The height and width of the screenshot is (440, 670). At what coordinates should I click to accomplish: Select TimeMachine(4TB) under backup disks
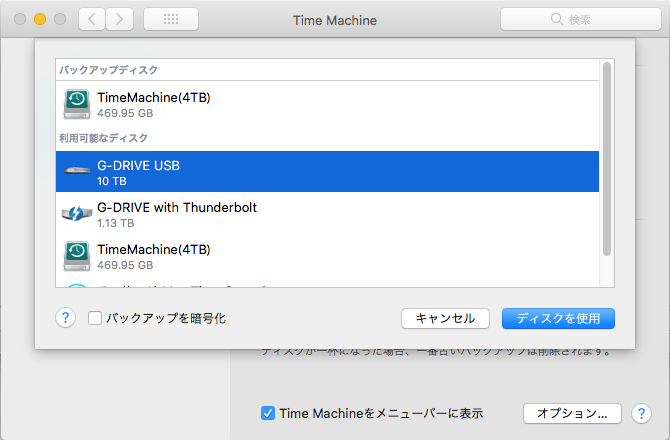pos(327,104)
